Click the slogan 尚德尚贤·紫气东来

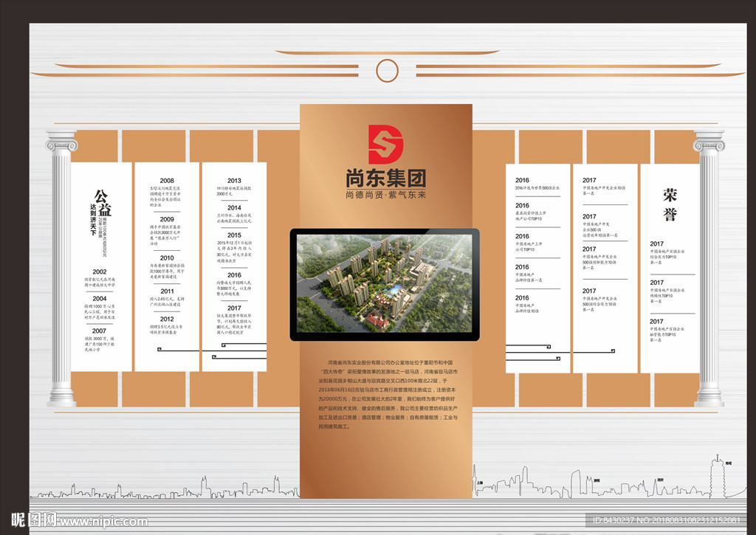point(385,195)
